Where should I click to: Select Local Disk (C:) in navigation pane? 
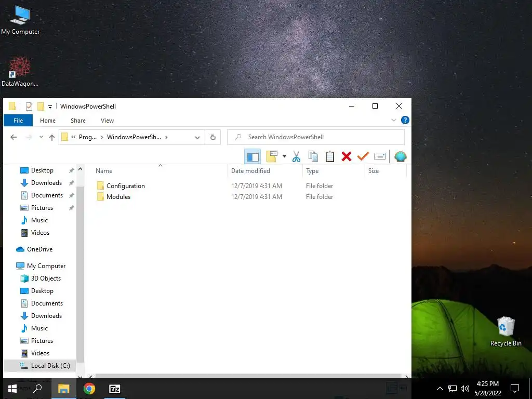tap(50, 366)
